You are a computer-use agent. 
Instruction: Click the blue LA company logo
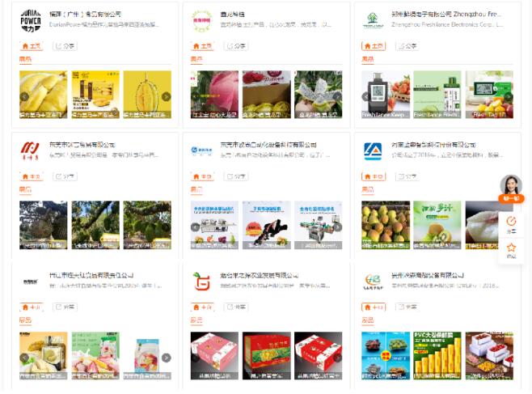tap(373, 151)
